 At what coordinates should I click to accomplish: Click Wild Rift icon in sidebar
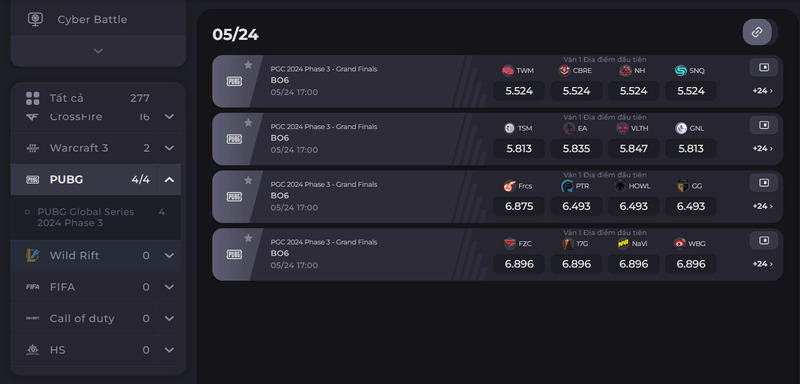[33, 255]
